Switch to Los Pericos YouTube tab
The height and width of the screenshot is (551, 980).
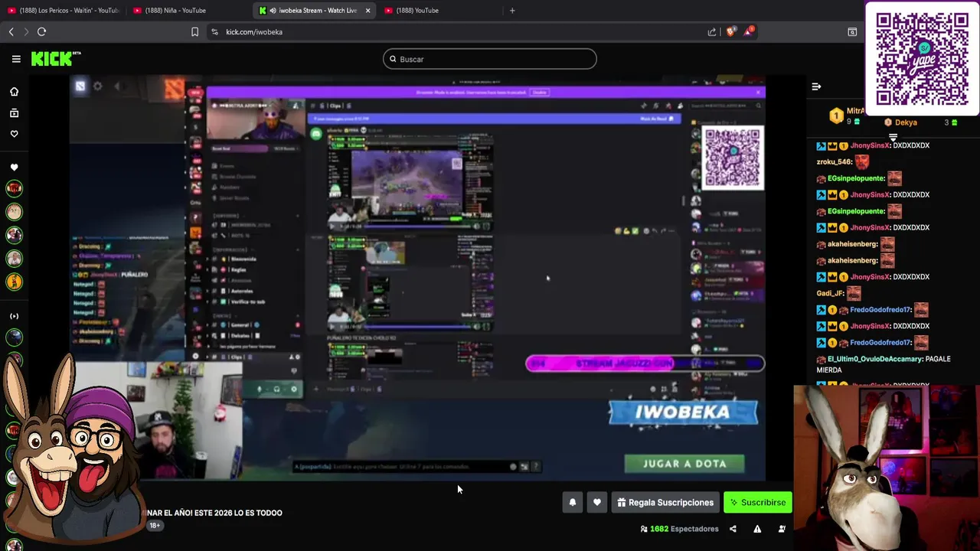coord(63,11)
